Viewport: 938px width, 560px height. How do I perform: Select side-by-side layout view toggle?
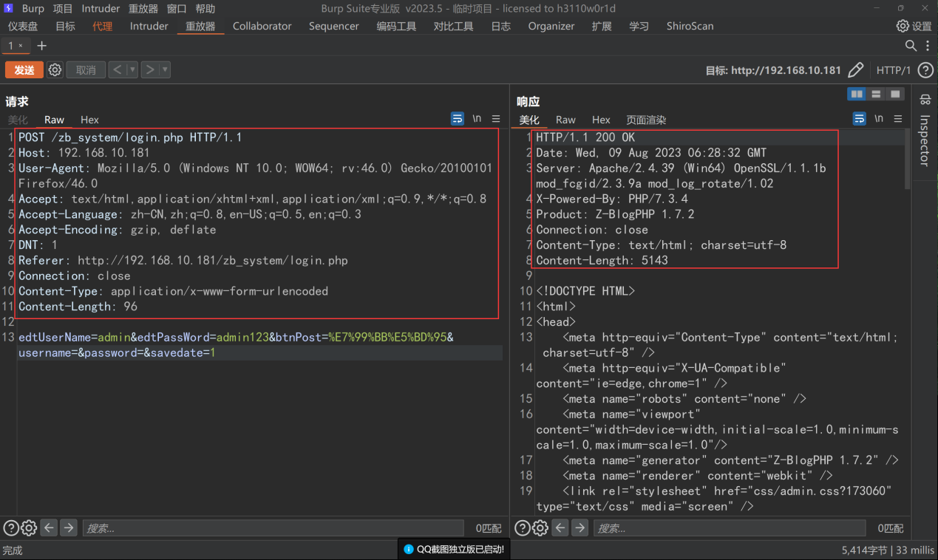(857, 94)
